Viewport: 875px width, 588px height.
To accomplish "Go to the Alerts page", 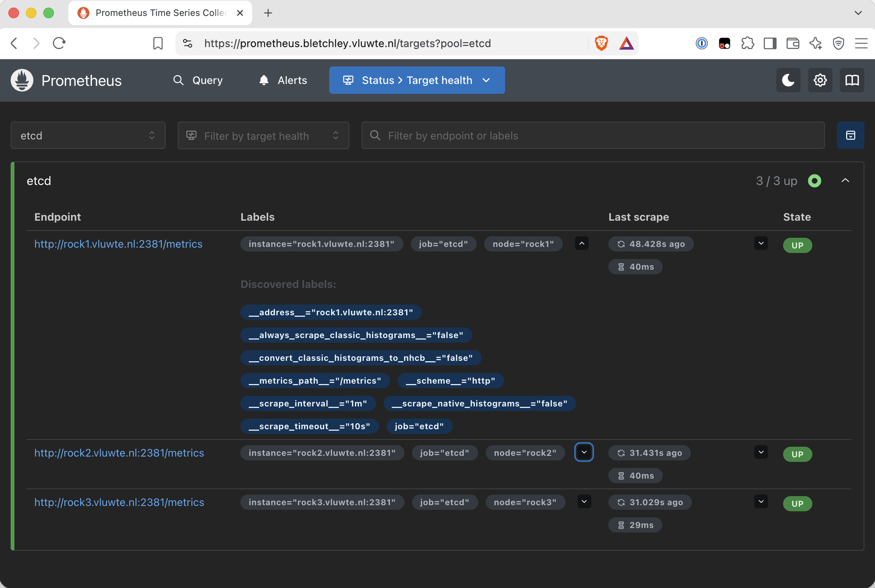I will [x=283, y=80].
